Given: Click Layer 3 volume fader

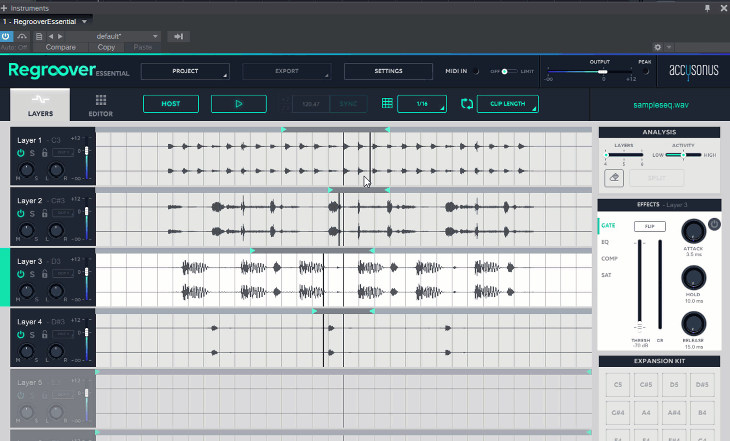Looking at the screenshot, I should click(x=87, y=272).
